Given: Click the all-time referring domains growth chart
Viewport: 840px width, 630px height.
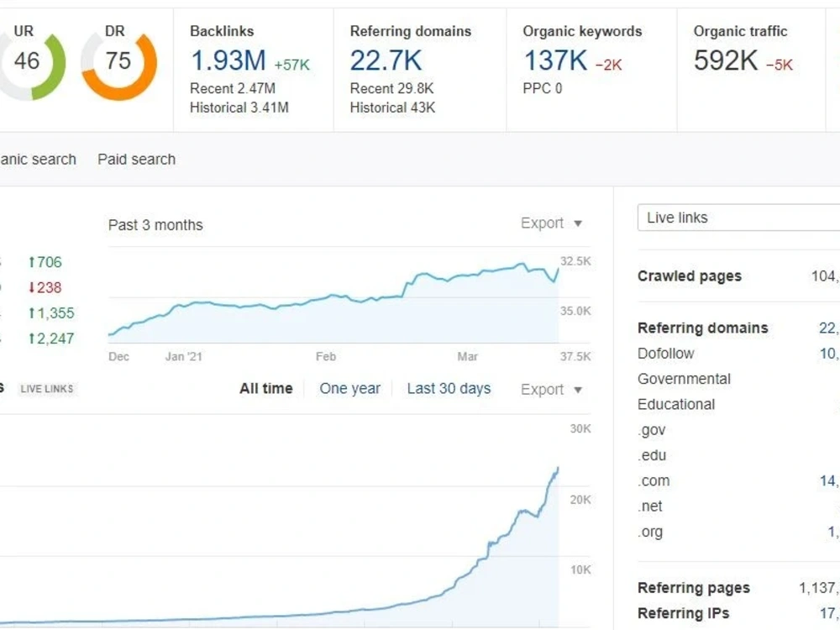Looking at the screenshot, I should pyautogui.click(x=279, y=547).
